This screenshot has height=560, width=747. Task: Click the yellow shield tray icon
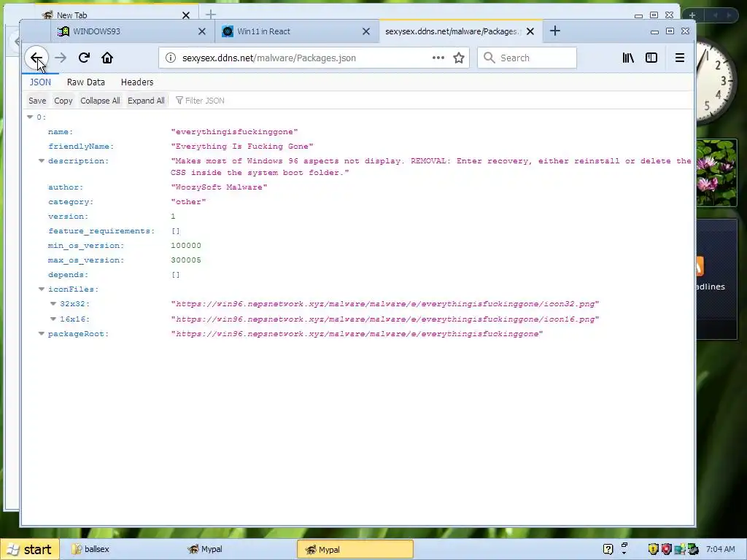[x=653, y=550]
